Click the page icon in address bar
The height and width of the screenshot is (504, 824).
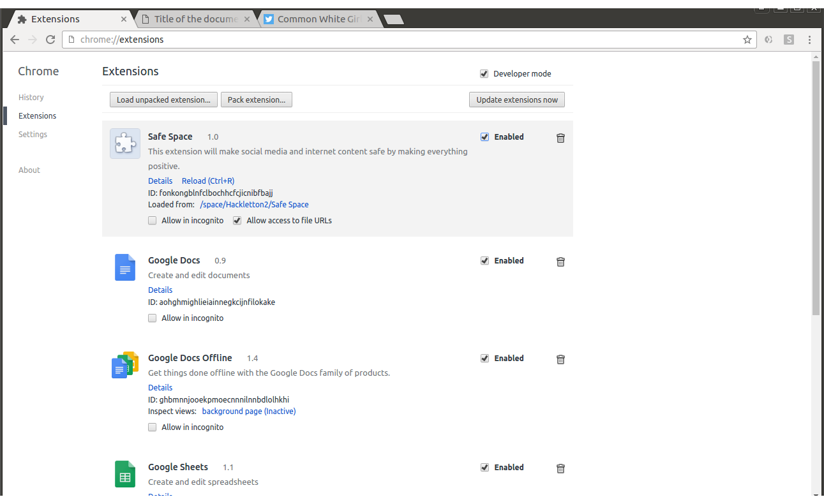click(71, 40)
